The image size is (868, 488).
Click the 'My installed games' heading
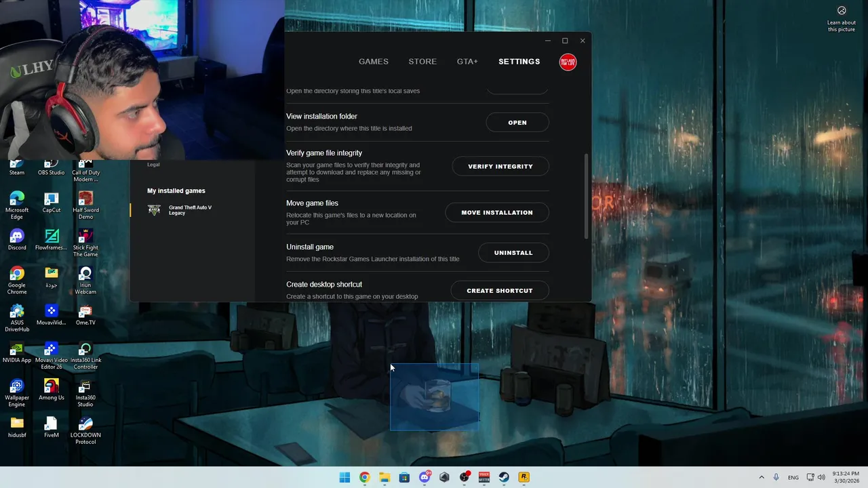[x=176, y=191]
